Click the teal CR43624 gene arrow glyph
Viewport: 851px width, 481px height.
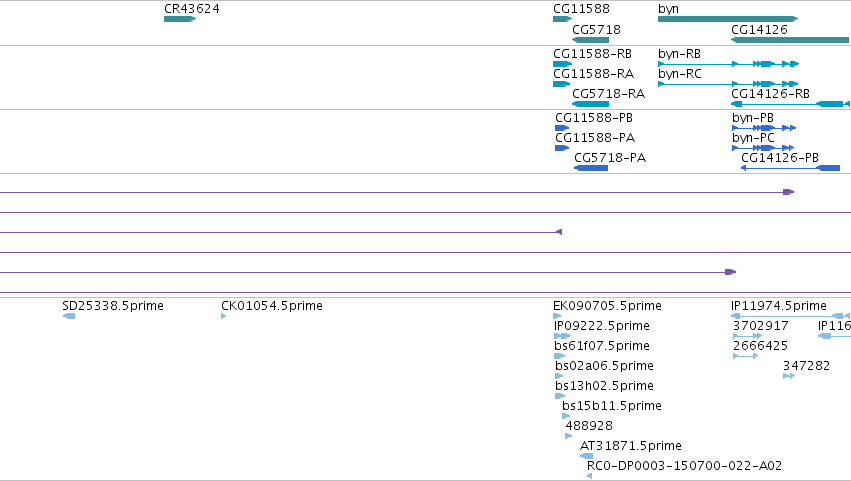coord(180,19)
